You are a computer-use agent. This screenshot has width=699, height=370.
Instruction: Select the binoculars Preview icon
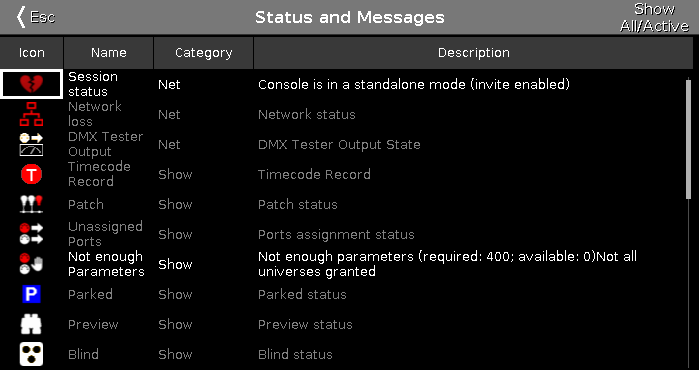[31, 324]
